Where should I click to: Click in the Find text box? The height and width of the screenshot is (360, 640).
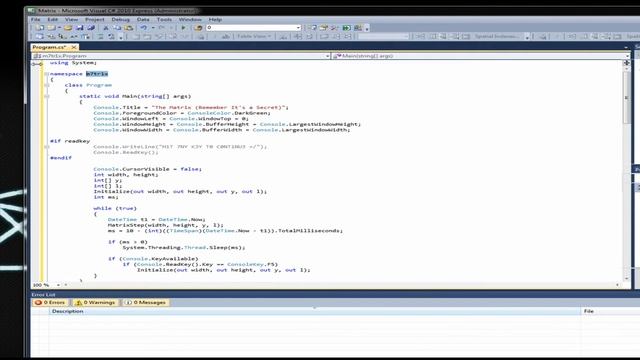[x=250, y=28]
